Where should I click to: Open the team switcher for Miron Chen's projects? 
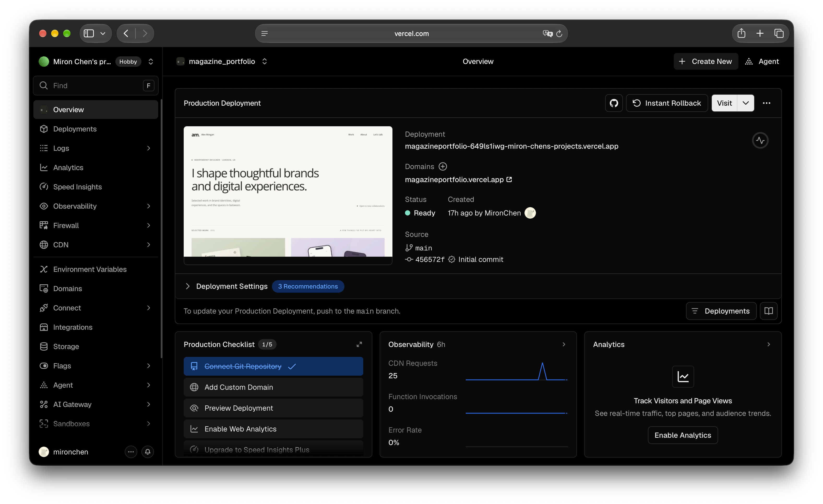click(x=151, y=62)
